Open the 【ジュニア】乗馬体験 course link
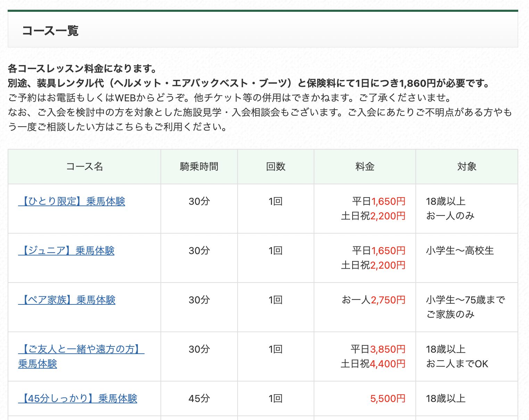 click(x=66, y=251)
